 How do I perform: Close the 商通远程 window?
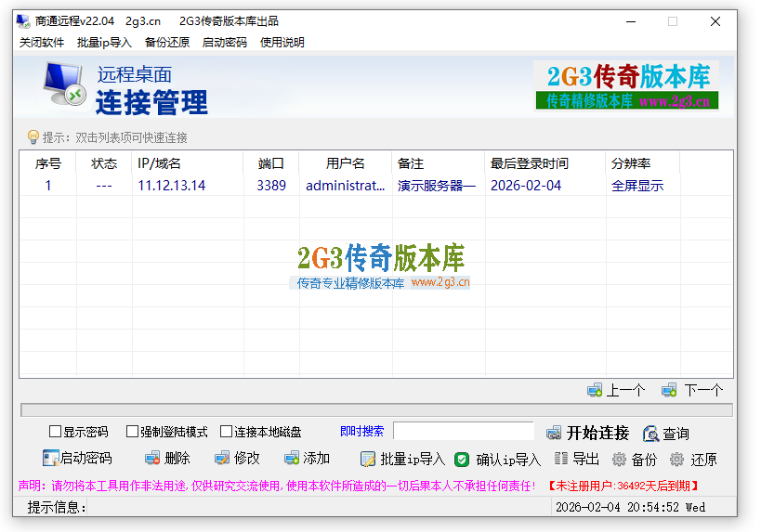(x=715, y=21)
